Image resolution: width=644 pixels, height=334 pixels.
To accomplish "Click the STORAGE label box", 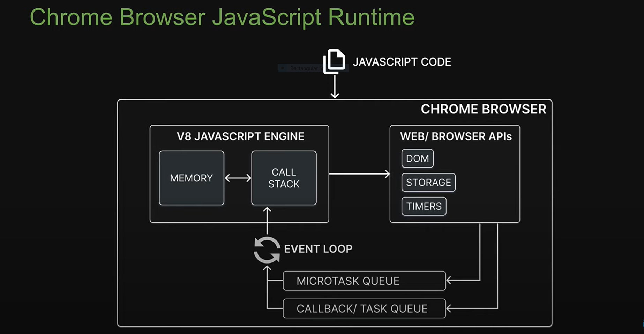I will pyautogui.click(x=428, y=182).
